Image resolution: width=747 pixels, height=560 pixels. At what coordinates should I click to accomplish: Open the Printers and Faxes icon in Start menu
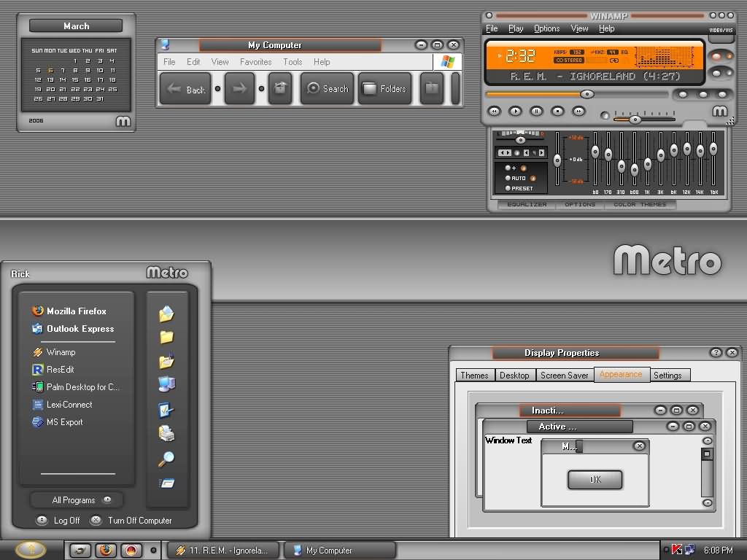point(166,433)
